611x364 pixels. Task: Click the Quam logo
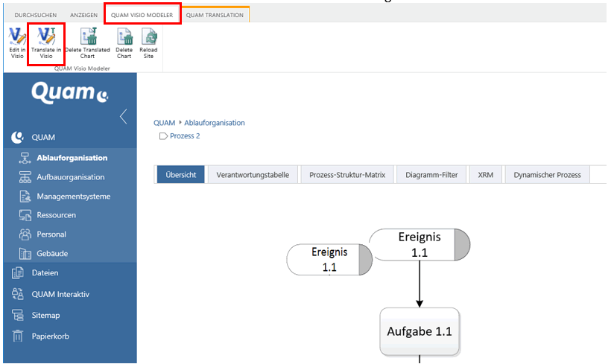(x=70, y=92)
